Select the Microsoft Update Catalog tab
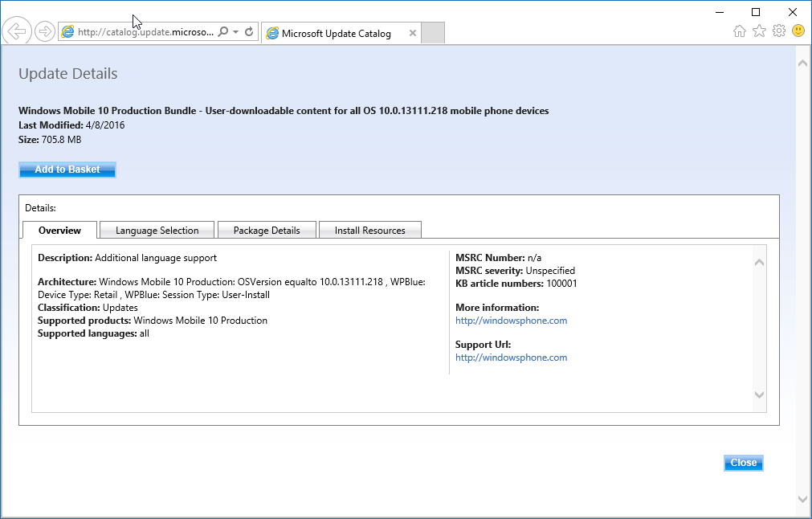The image size is (812, 519). (341, 33)
